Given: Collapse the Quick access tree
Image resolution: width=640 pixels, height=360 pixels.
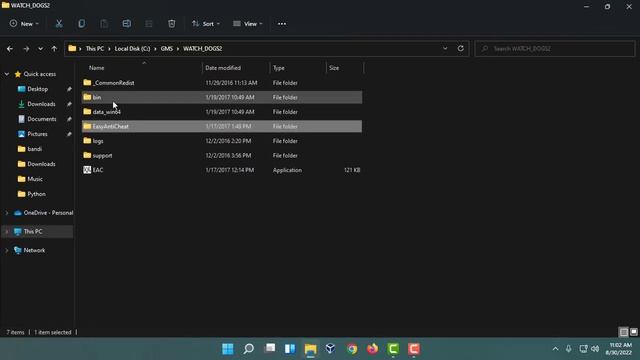Looking at the screenshot, I should tap(7, 74).
